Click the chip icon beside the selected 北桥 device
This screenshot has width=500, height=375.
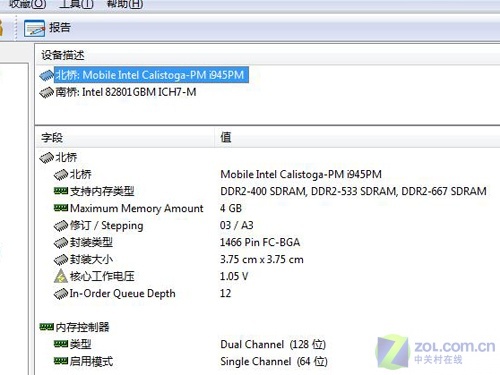point(46,75)
